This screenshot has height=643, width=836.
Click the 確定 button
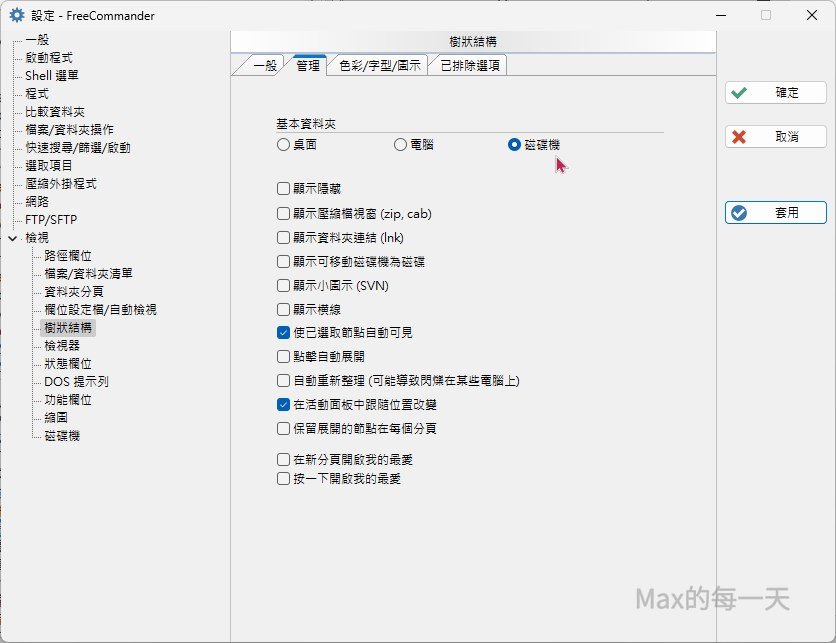776,93
